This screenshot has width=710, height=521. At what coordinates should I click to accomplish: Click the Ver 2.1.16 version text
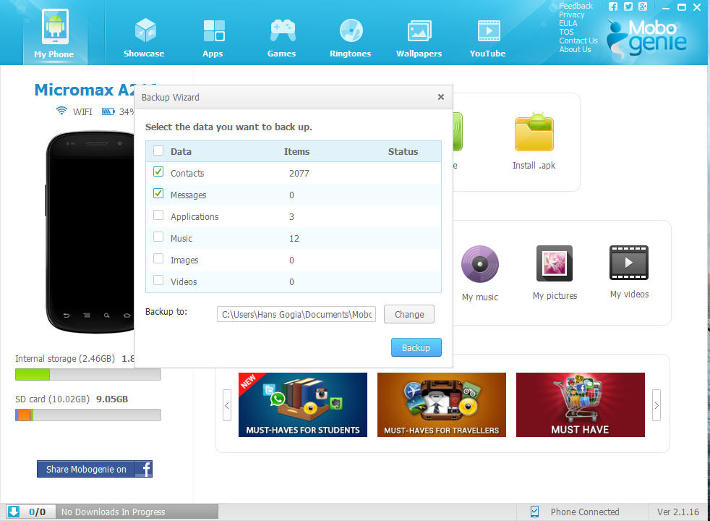pos(678,512)
